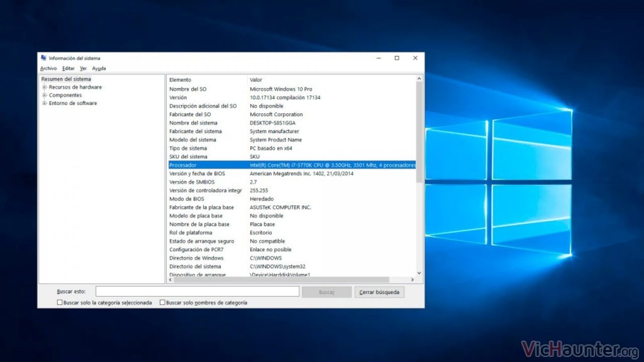Minimize the Información del sistema window
644x362 pixels.
379,58
